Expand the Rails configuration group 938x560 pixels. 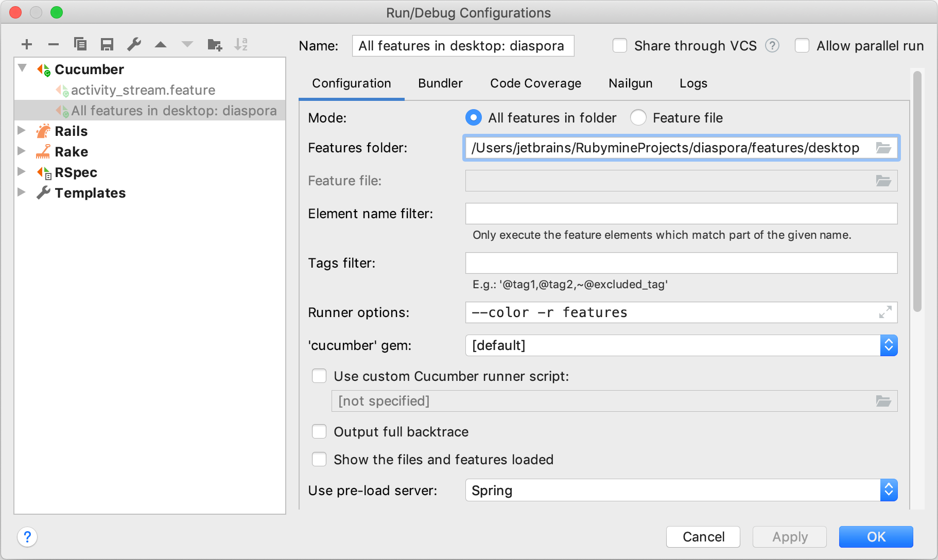tap(22, 130)
